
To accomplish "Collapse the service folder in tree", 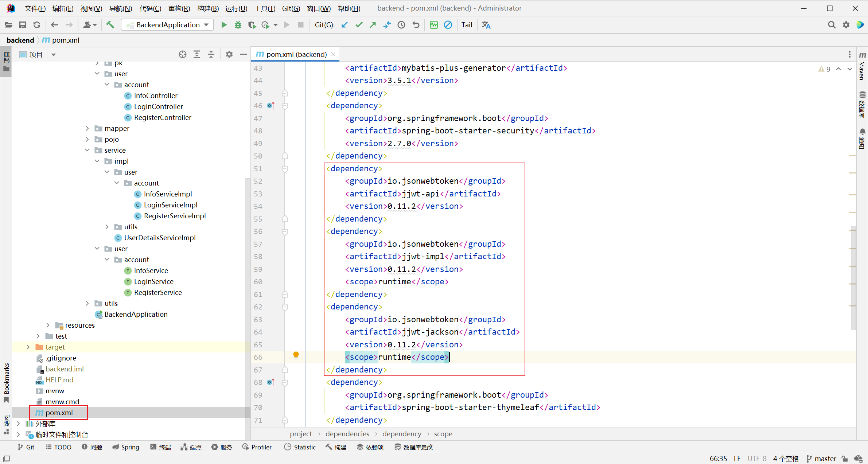I will 87,150.
